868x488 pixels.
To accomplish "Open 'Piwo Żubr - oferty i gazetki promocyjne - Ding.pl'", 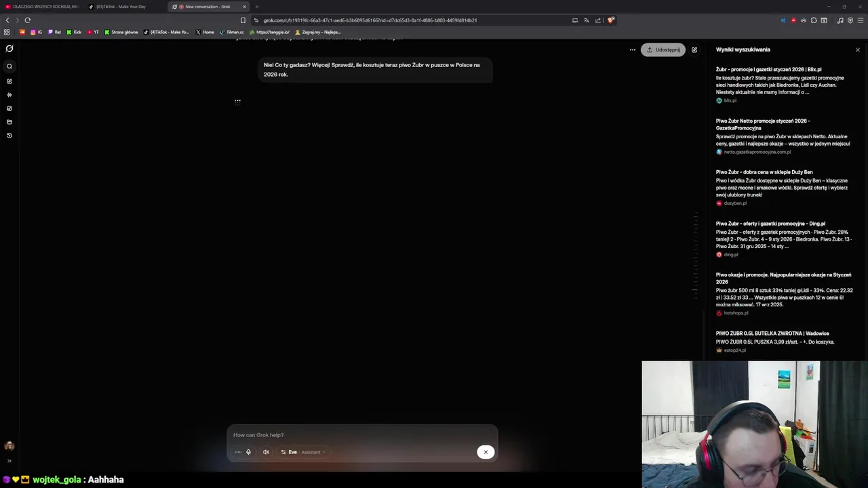I will coord(770,224).
